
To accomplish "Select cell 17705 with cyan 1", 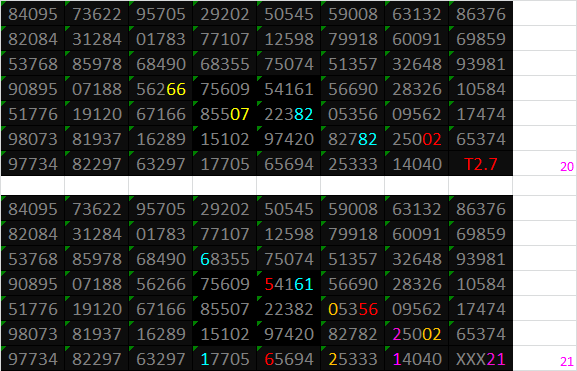I will 224,359.
